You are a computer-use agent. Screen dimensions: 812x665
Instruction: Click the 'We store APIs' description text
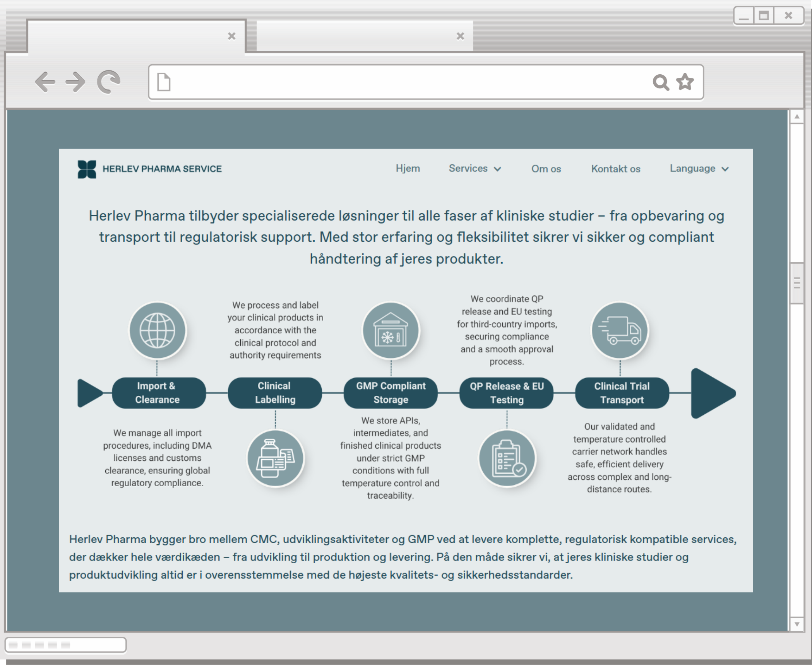point(391,458)
